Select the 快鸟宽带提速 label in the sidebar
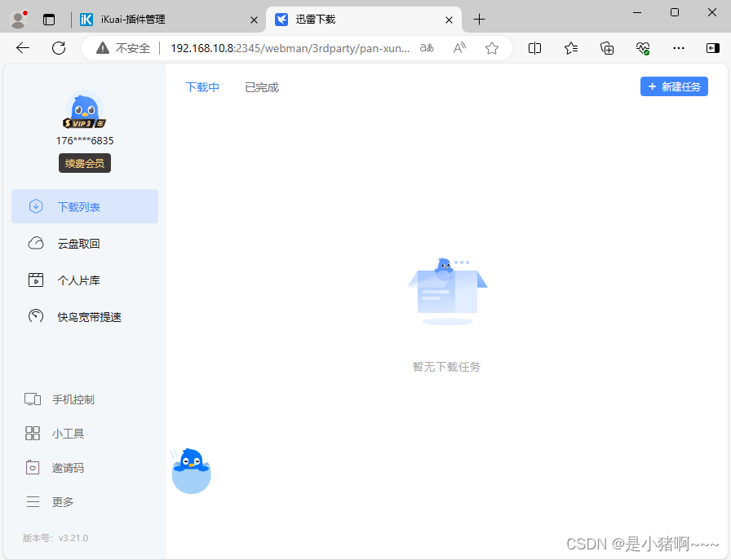731x560 pixels. [x=90, y=317]
